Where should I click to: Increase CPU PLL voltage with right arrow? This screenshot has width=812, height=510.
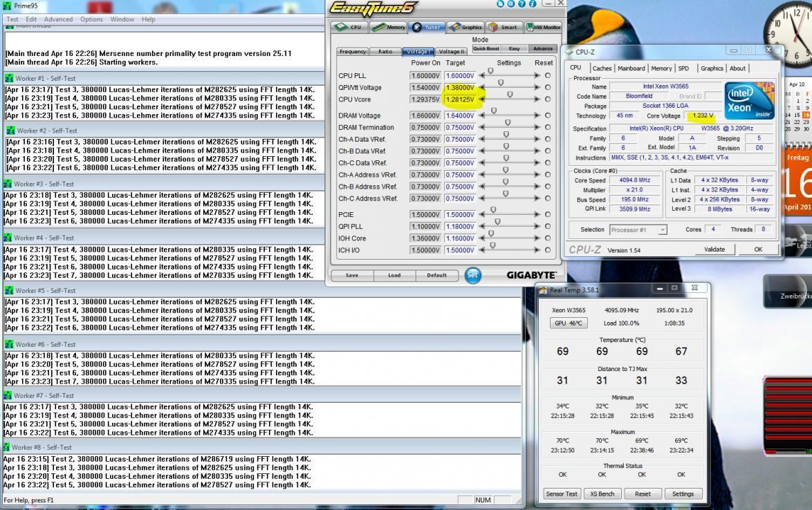click(x=537, y=75)
